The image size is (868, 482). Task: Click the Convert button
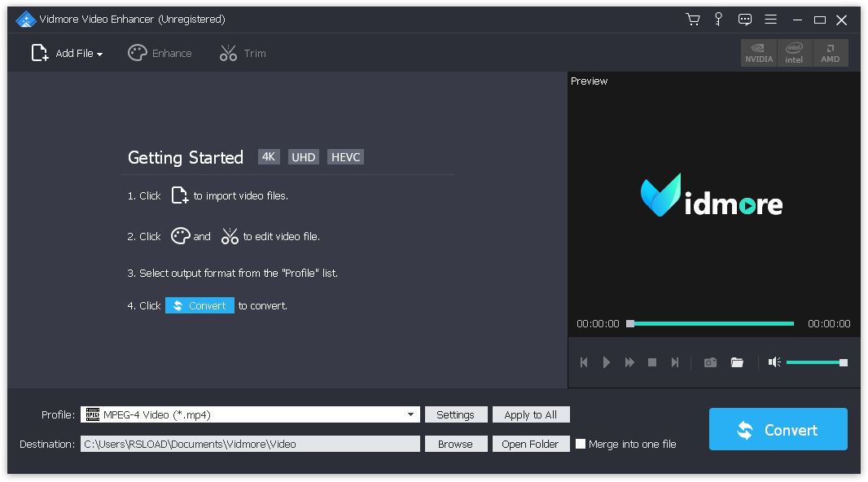[778, 429]
